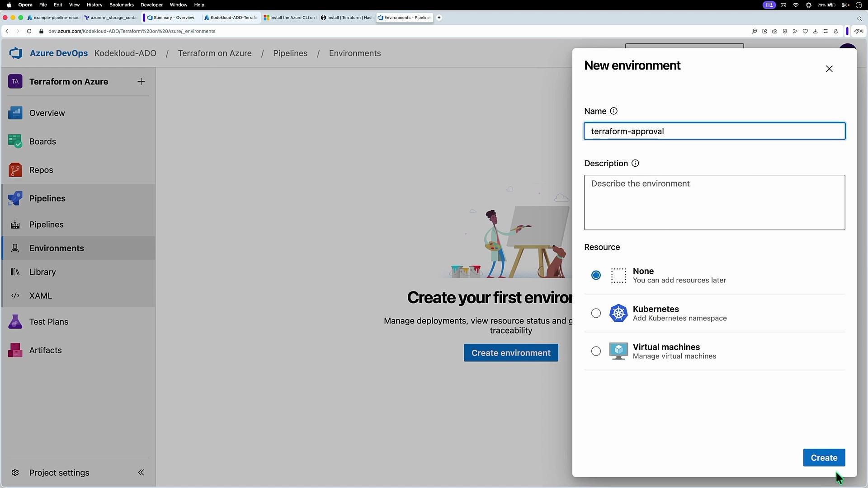Select the Kubernetes resource radio button

pyautogui.click(x=596, y=313)
